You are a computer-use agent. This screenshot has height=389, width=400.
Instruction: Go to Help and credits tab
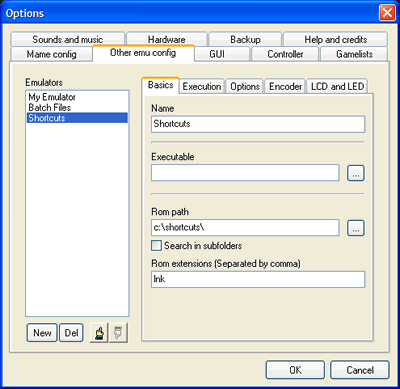click(335, 39)
